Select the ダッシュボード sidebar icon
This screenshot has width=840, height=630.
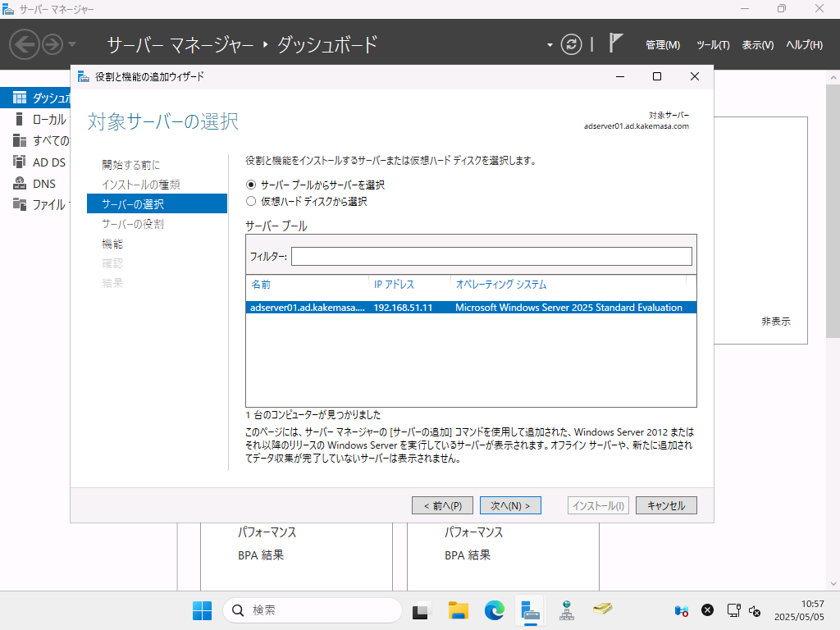(x=20, y=98)
